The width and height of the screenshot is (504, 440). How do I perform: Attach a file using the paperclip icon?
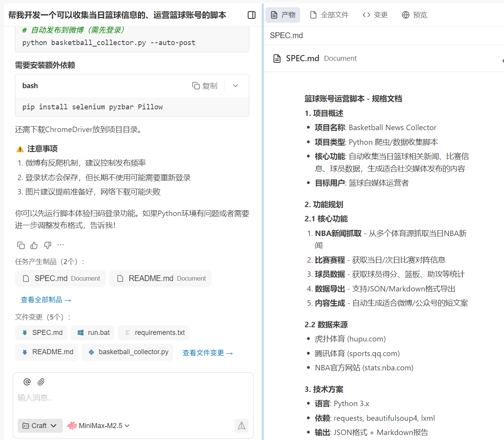41,381
